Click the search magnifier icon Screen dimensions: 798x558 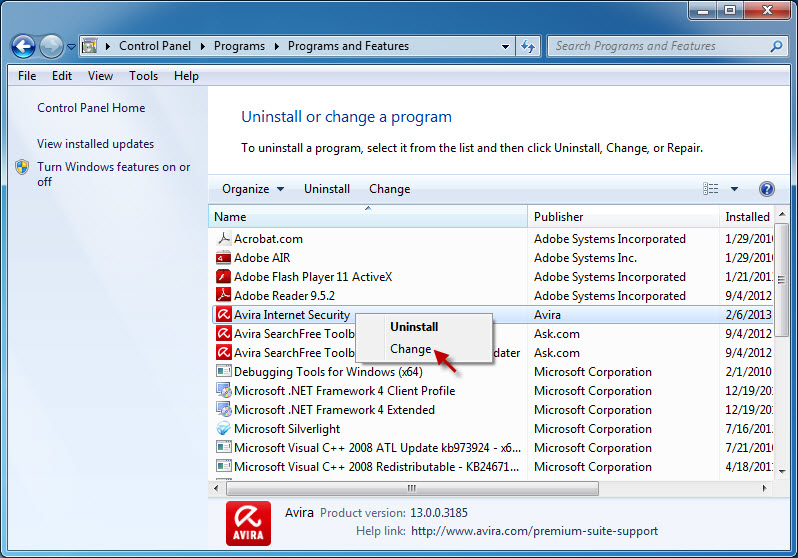click(x=776, y=46)
